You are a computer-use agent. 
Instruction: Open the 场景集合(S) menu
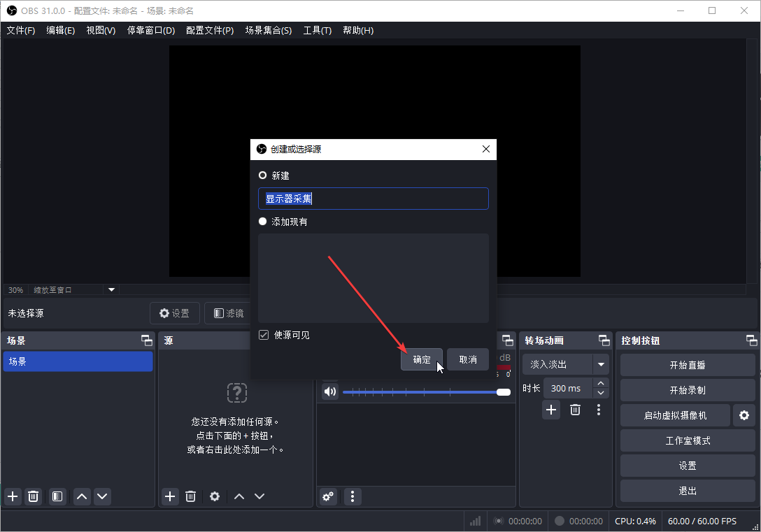[268, 31]
